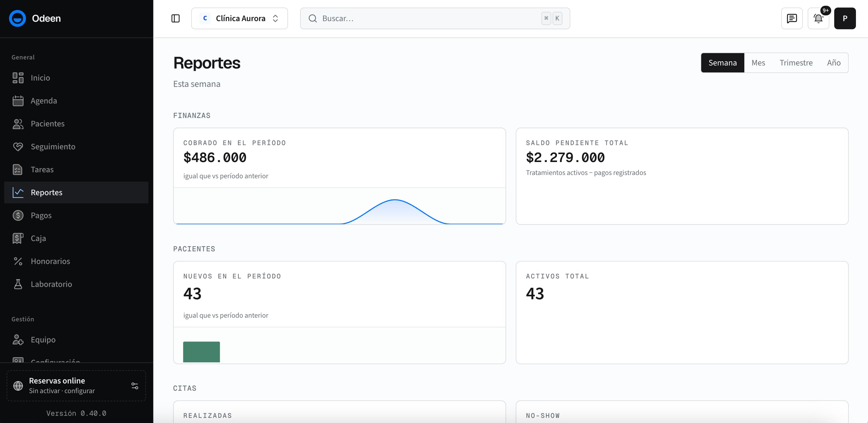Focus the Buscar search field
Viewport: 868px width, 423px height.
[435, 18]
